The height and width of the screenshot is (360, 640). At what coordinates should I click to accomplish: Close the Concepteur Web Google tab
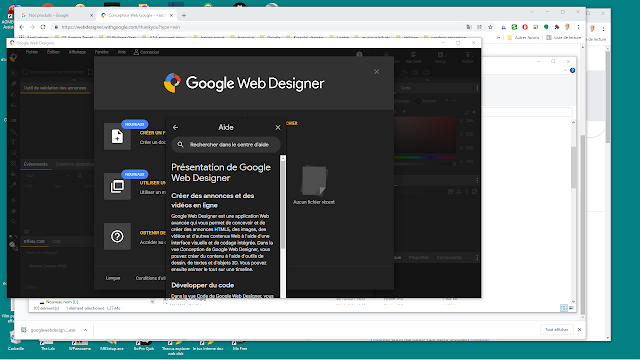click(x=171, y=15)
